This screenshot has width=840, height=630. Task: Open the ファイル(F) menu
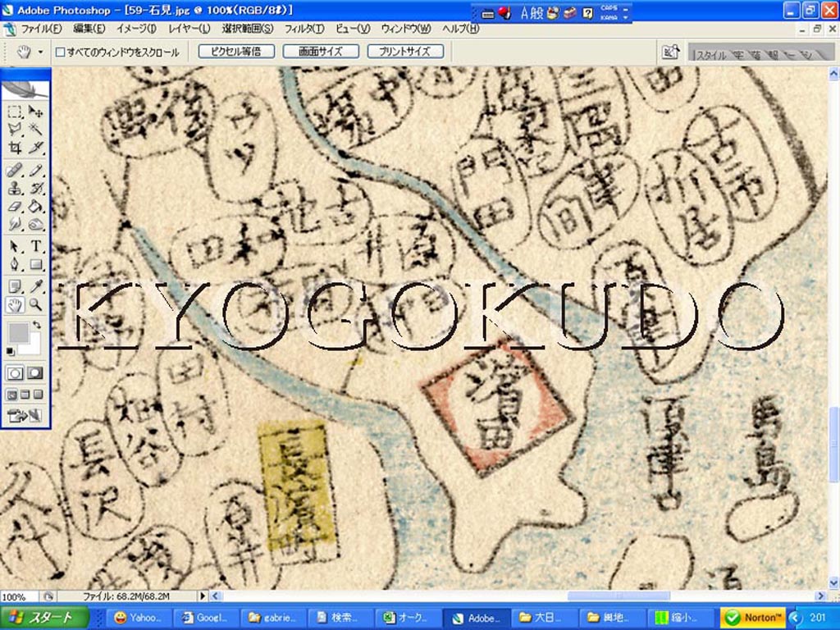[41, 29]
